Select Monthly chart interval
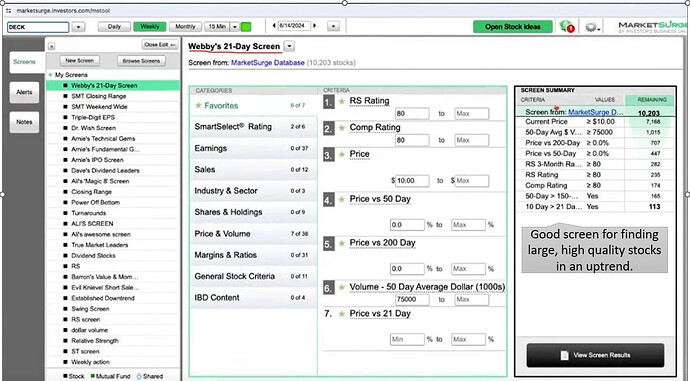This screenshot has height=381, width=690. [185, 27]
